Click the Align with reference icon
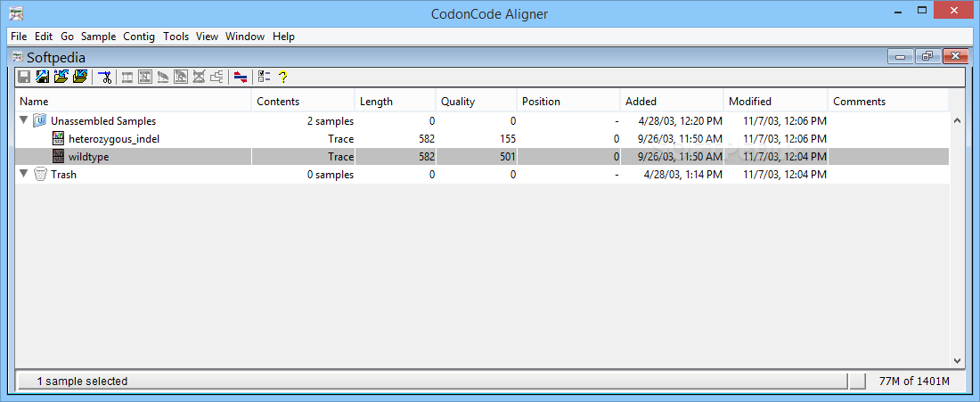 click(x=181, y=77)
